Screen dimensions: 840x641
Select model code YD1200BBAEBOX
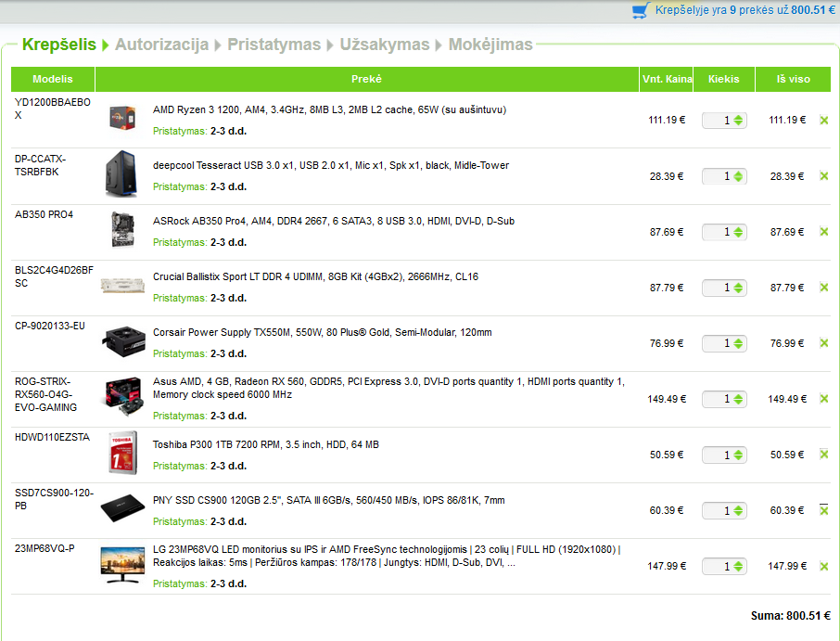tap(53, 109)
